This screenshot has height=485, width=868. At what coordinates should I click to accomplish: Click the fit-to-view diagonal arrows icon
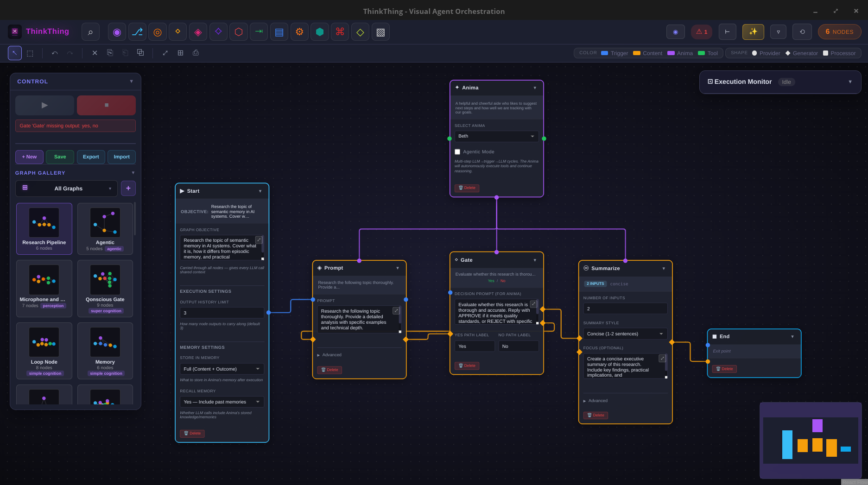(165, 53)
